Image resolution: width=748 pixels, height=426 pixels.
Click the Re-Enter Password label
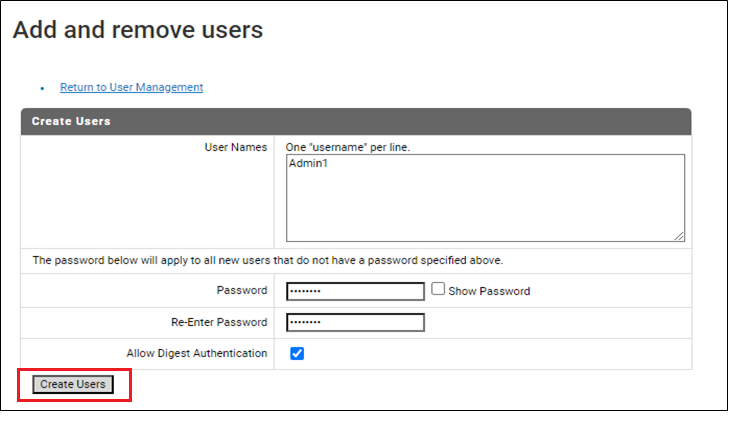tap(218, 322)
